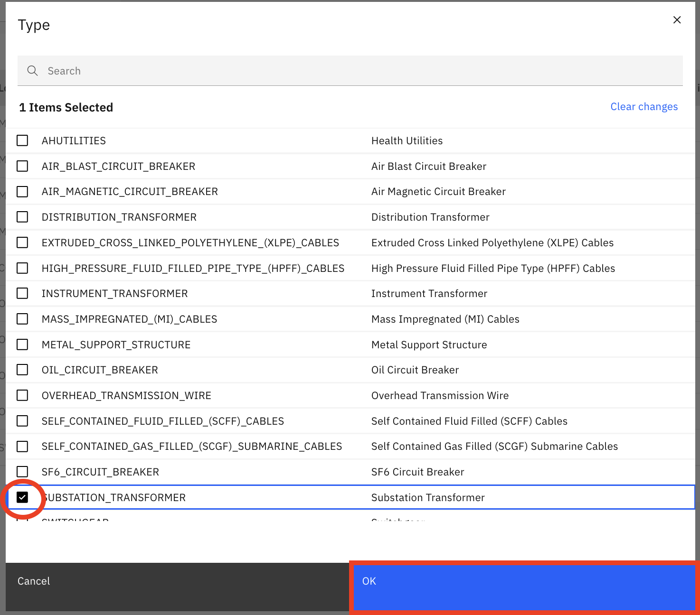Check the MASS_IMPREGNATED_(MI)_CABLES checkbox
This screenshot has height=615, width=700.
22,319
